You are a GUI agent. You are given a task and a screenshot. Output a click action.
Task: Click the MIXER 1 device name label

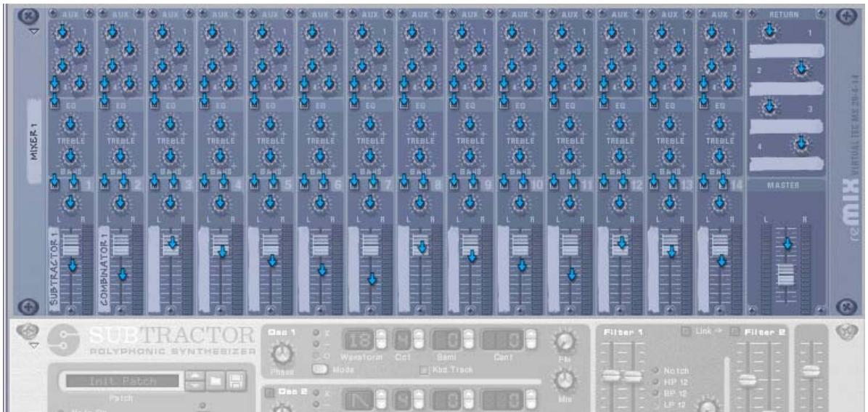click(34, 142)
